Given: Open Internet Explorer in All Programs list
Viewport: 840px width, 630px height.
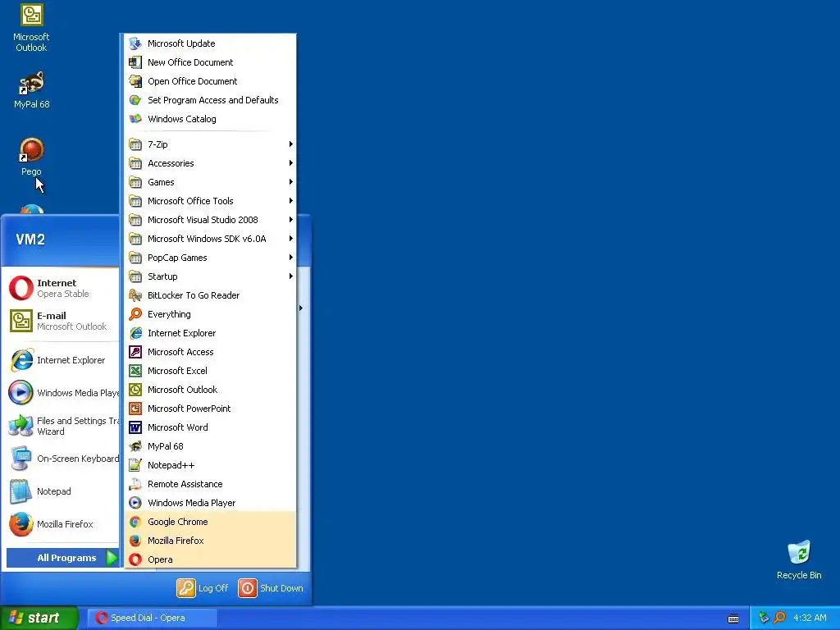Looking at the screenshot, I should click(x=210, y=333).
